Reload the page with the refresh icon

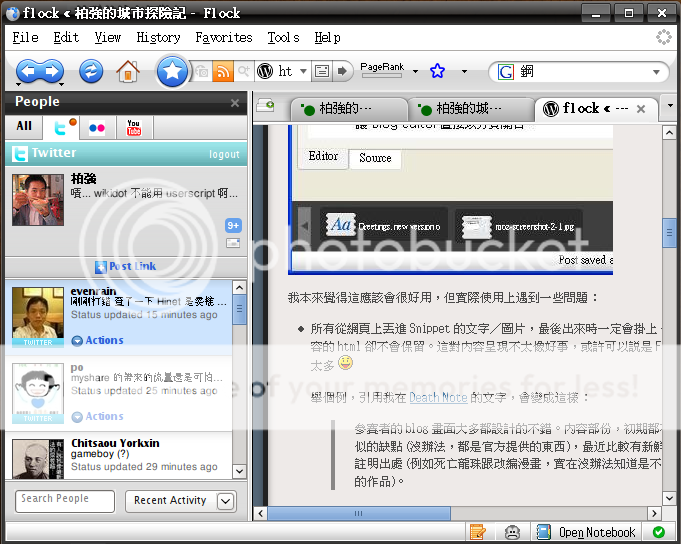(x=91, y=71)
